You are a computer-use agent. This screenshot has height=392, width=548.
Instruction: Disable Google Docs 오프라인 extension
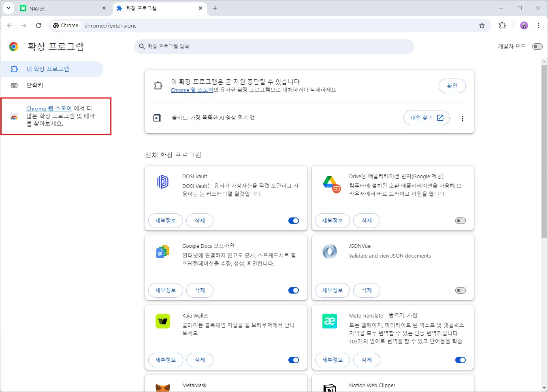pos(294,290)
